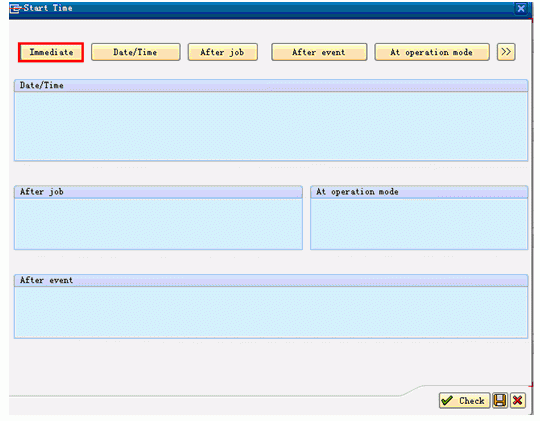Click the Date/Time group box header
Image resolution: width=540 pixels, height=421 pixels.
pos(271,85)
